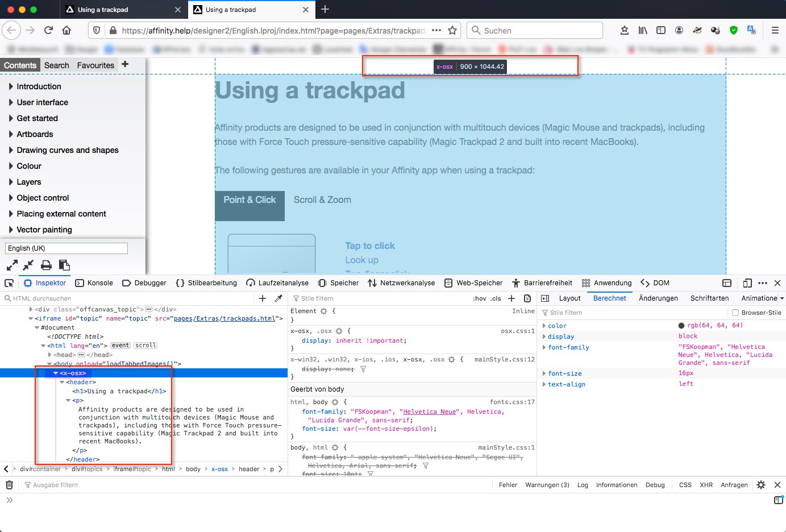Image resolution: width=786 pixels, height=532 pixels.
Task: Open the Schriftarten tab in the sidebar
Action: [709, 298]
